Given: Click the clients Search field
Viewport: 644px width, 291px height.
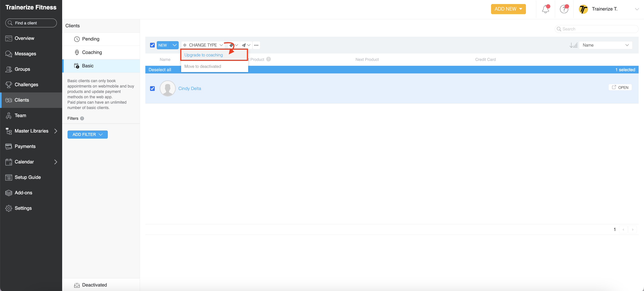Looking at the screenshot, I should pyautogui.click(x=597, y=29).
